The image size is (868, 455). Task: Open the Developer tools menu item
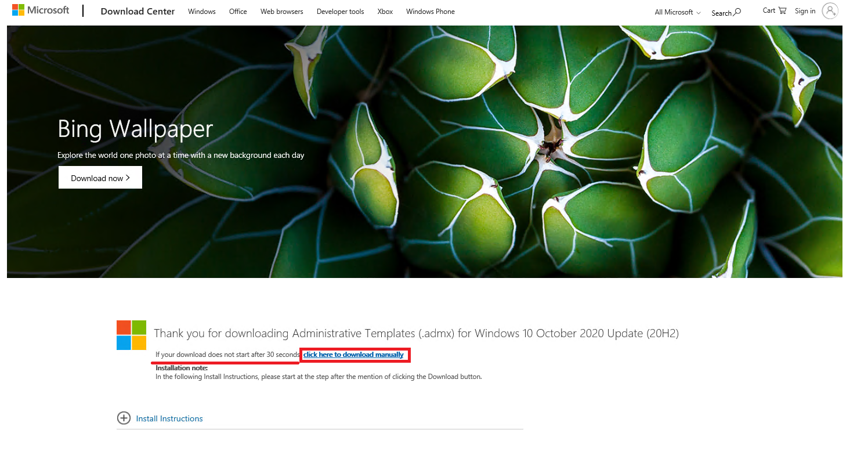pyautogui.click(x=341, y=12)
